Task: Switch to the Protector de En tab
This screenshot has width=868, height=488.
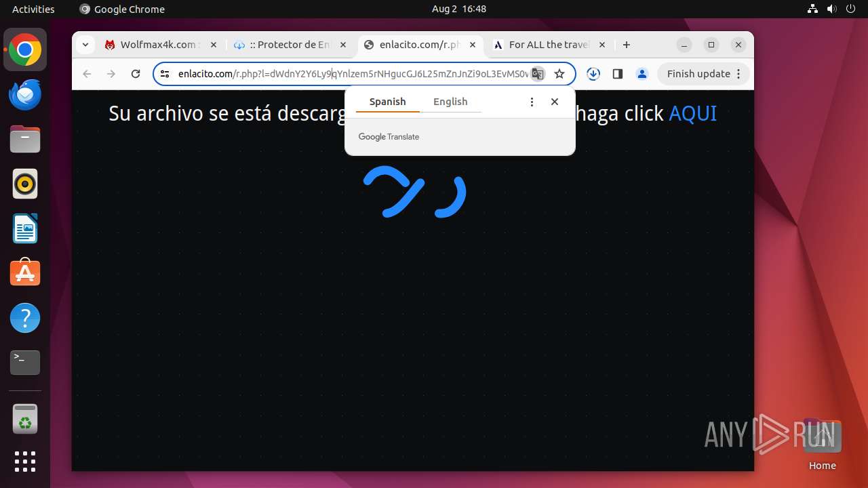Action: tap(289, 45)
